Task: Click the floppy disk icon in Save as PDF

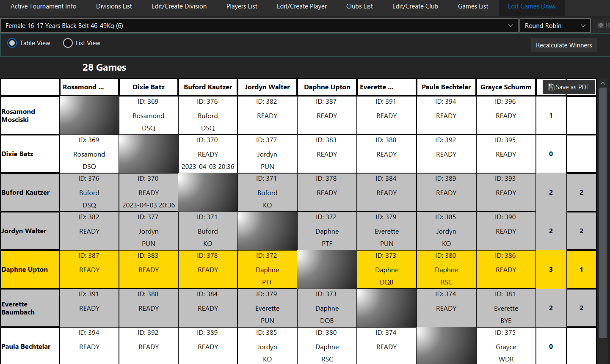Action: pos(550,87)
